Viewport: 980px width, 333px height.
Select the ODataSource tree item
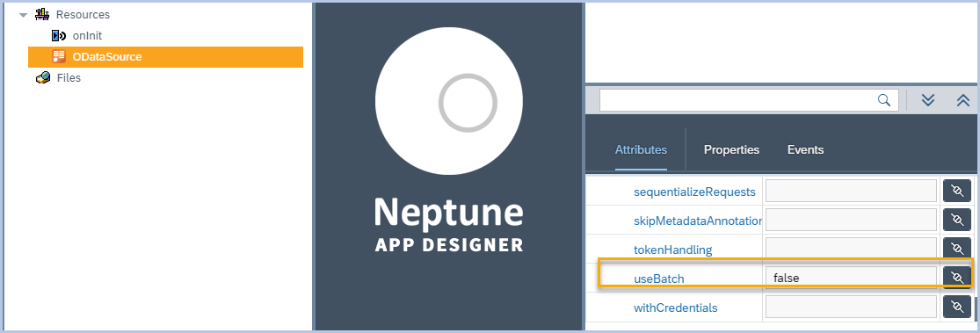point(165,57)
